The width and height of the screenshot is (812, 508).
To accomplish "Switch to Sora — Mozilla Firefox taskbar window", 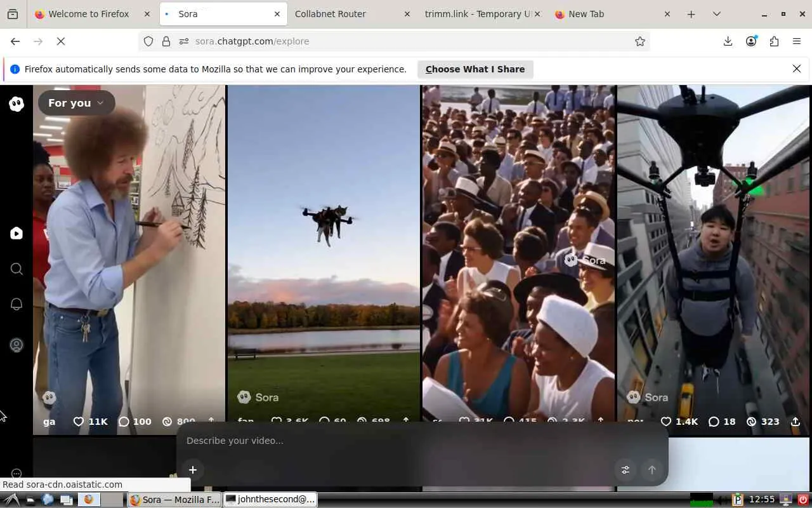I will tap(174, 500).
